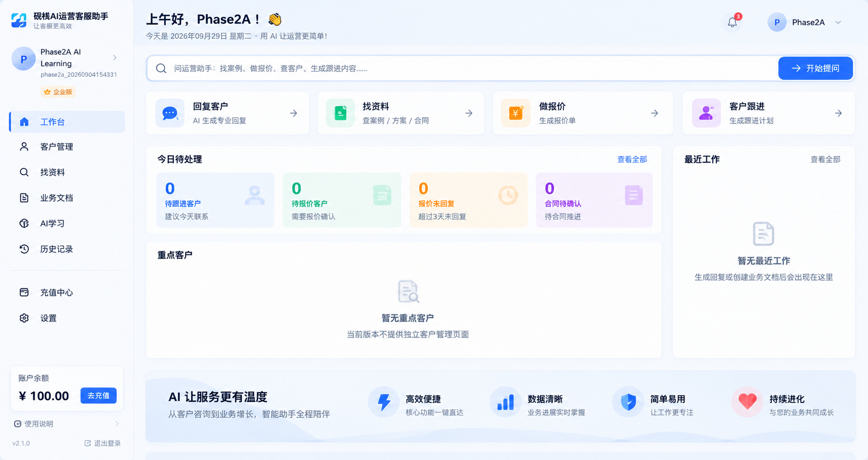Click the 暂无重点客户 empty state icon
868x460 pixels.
(408, 292)
